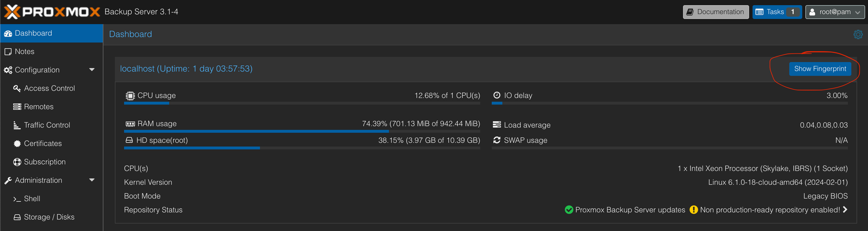Click the Storage / Disks drive icon
This screenshot has width=868, height=231.
[x=17, y=217]
